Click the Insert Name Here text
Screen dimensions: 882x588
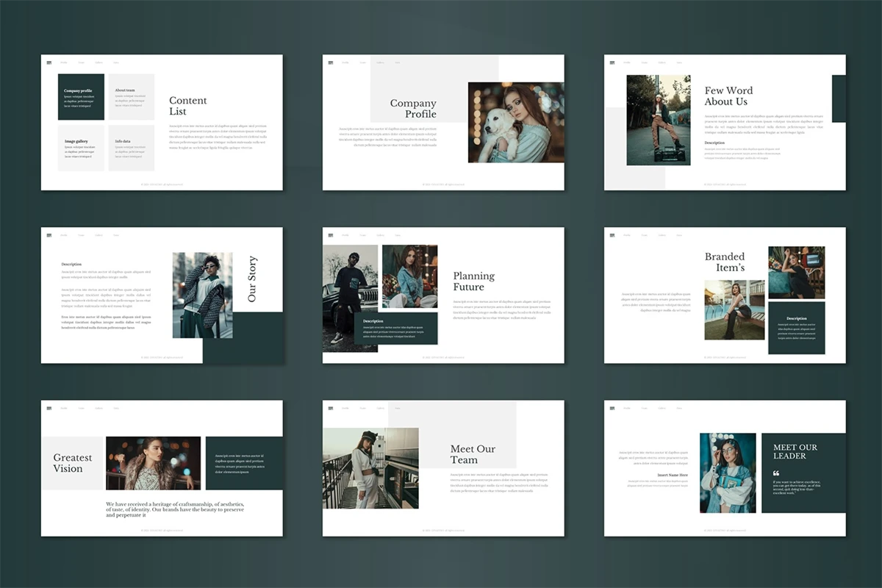pos(672,475)
